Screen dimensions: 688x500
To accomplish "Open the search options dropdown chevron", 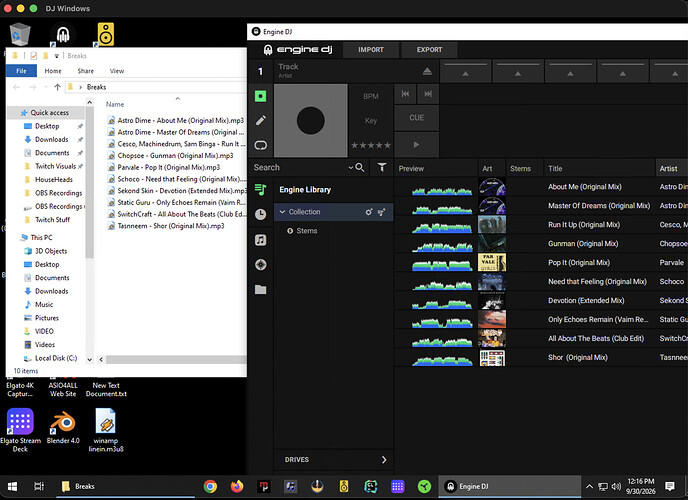I will pyautogui.click(x=351, y=167).
